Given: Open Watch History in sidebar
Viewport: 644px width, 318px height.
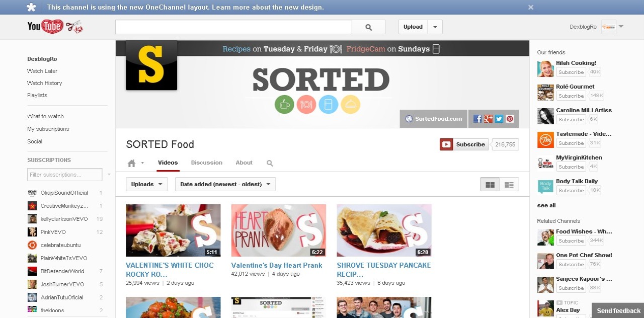Looking at the screenshot, I should pos(45,83).
